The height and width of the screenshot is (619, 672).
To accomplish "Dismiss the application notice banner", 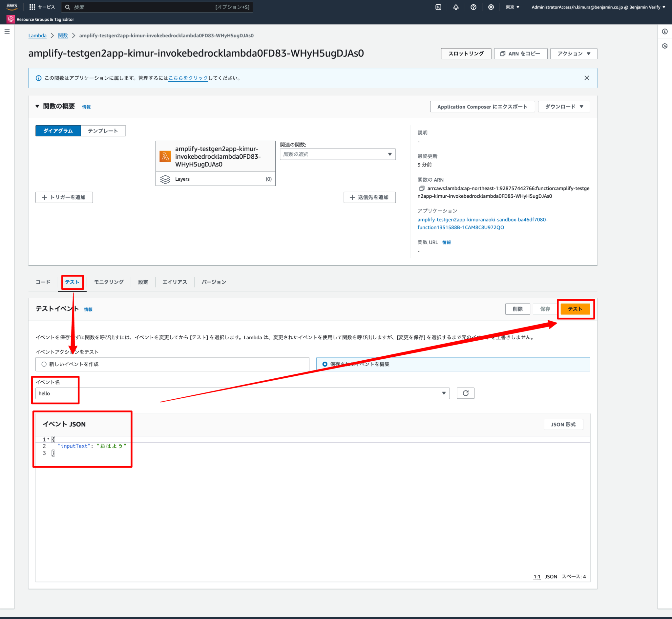I will (587, 78).
